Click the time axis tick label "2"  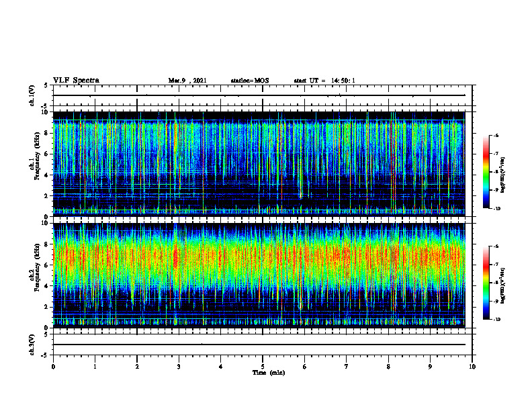point(137,367)
